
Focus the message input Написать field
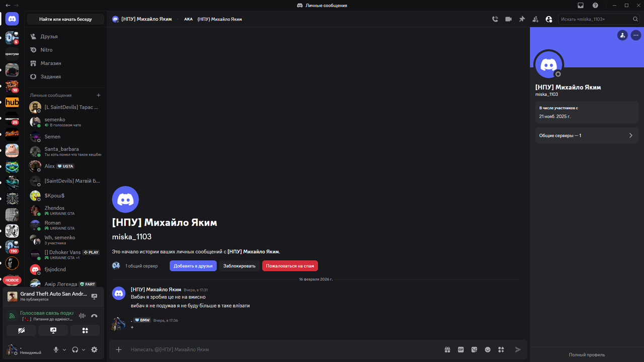pos(282,349)
